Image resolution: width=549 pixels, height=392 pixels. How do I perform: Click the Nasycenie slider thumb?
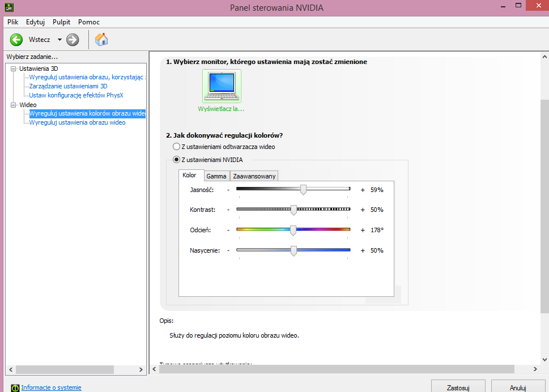(x=293, y=250)
